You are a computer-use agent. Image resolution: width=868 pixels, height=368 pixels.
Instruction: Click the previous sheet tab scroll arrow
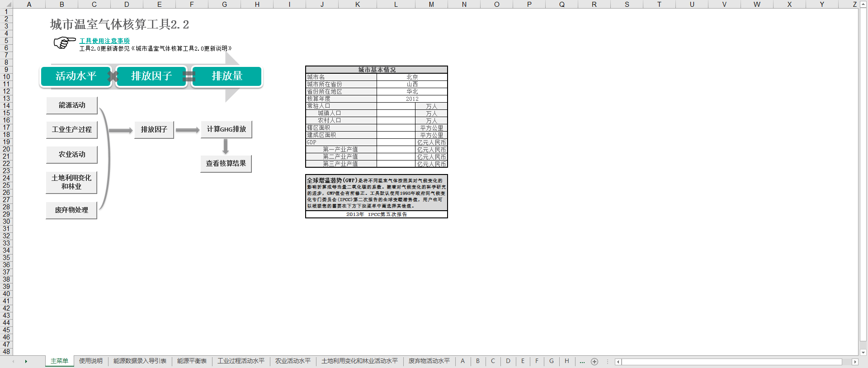coord(14,362)
